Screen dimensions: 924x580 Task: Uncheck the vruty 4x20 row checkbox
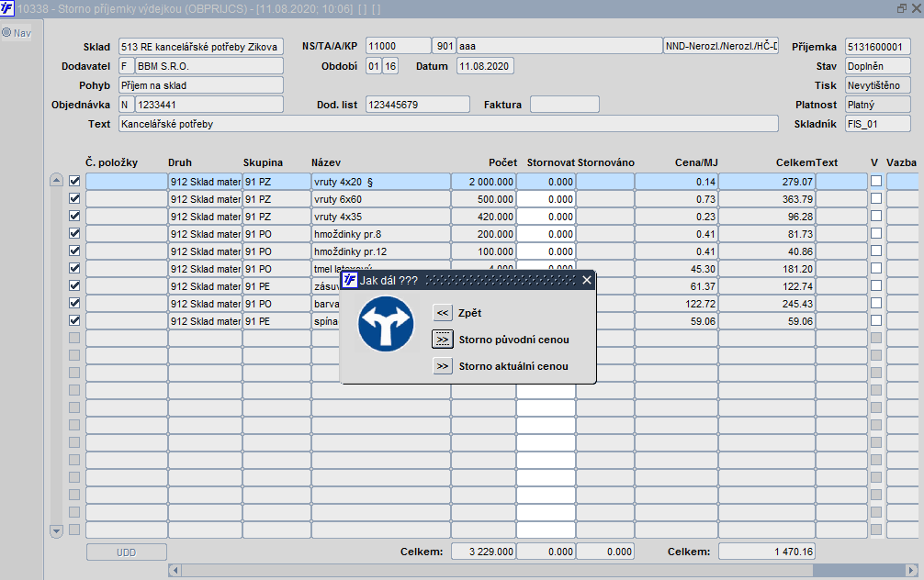click(74, 182)
